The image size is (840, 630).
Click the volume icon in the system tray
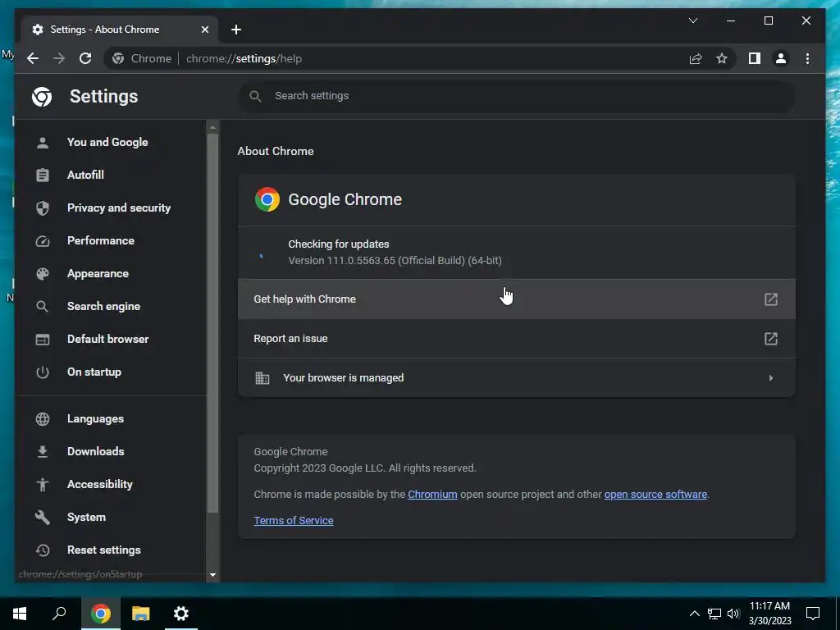(x=733, y=614)
